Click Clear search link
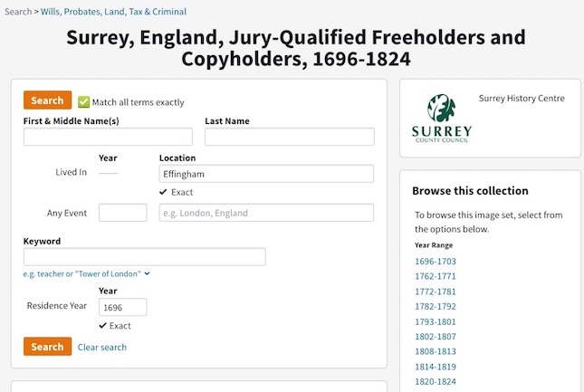The width and height of the screenshot is (584, 392). click(x=102, y=347)
